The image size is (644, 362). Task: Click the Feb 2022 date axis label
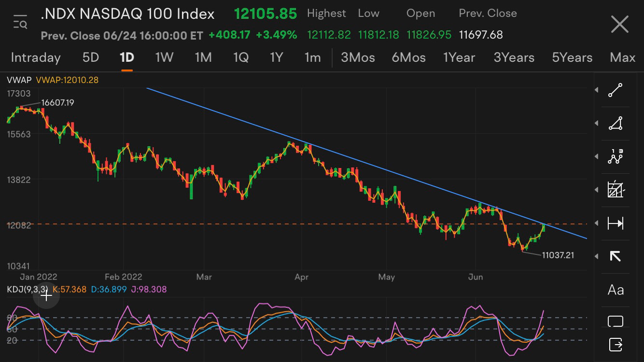pyautogui.click(x=124, y=277)
